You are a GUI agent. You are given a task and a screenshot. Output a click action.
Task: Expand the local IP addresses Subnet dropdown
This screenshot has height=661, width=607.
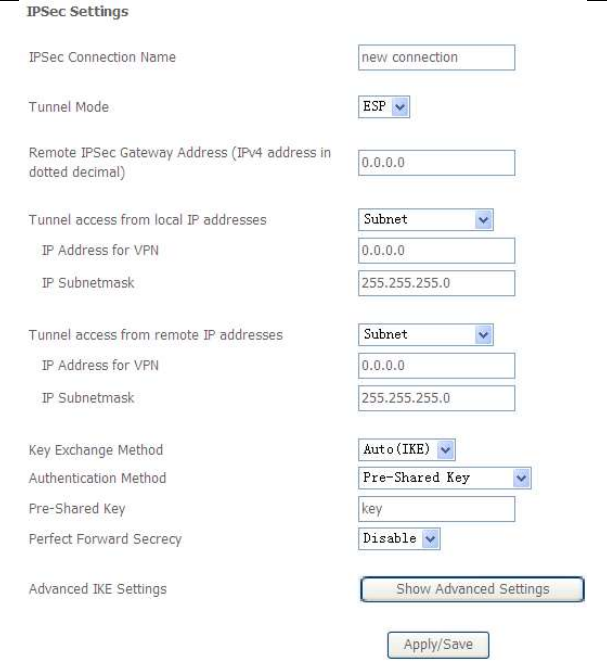427,220
